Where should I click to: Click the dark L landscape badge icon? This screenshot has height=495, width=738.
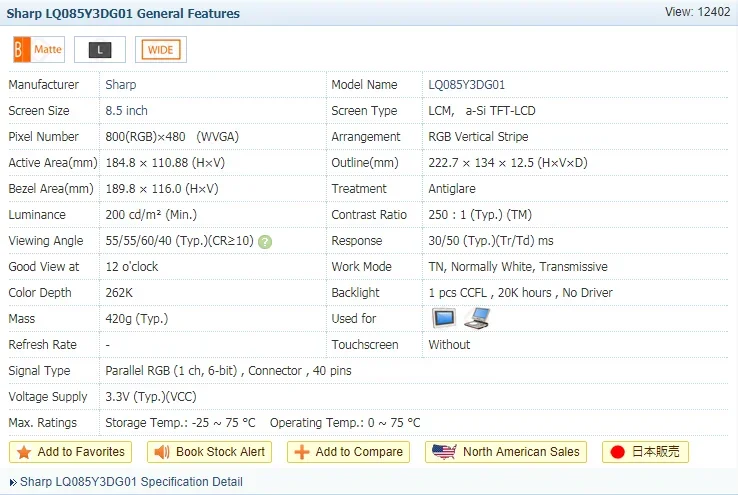tap(100, 49)
